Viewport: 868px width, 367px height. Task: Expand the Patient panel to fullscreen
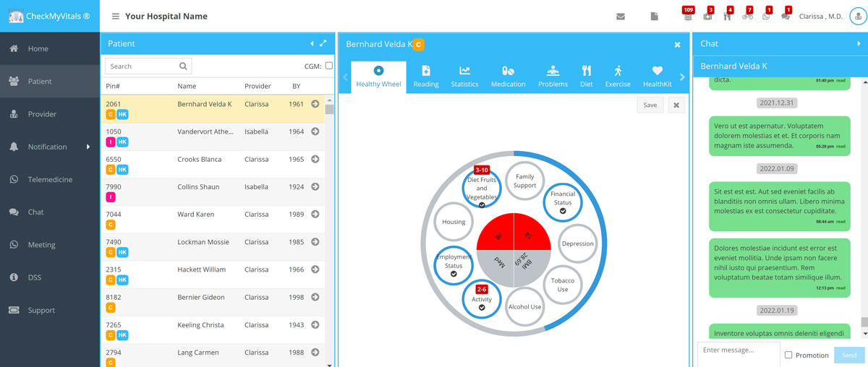[323, 43]
